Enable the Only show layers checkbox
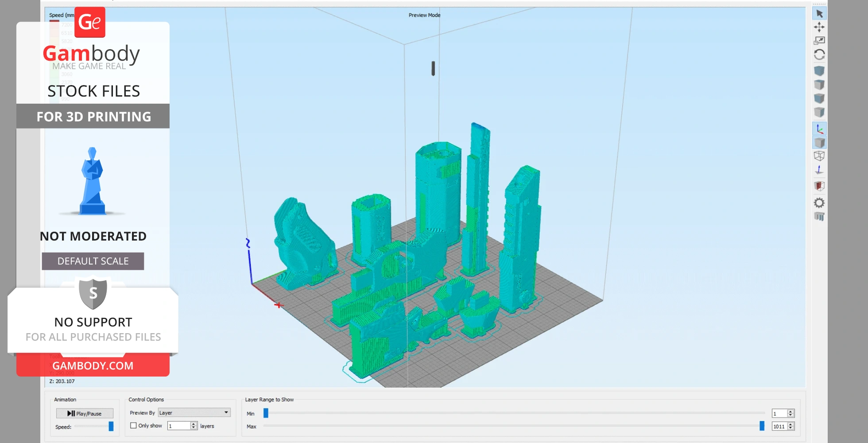This screenshot has height=443, width=868. click(133, 425)
